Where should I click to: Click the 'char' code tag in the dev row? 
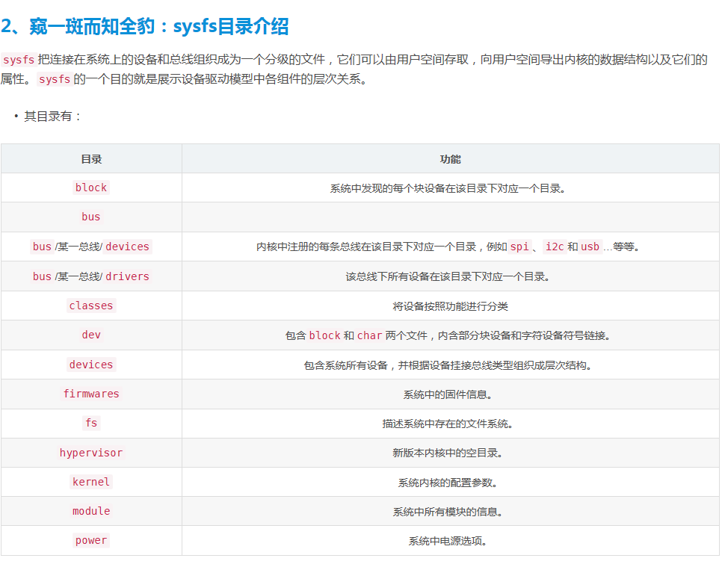(x=369, y=335)
